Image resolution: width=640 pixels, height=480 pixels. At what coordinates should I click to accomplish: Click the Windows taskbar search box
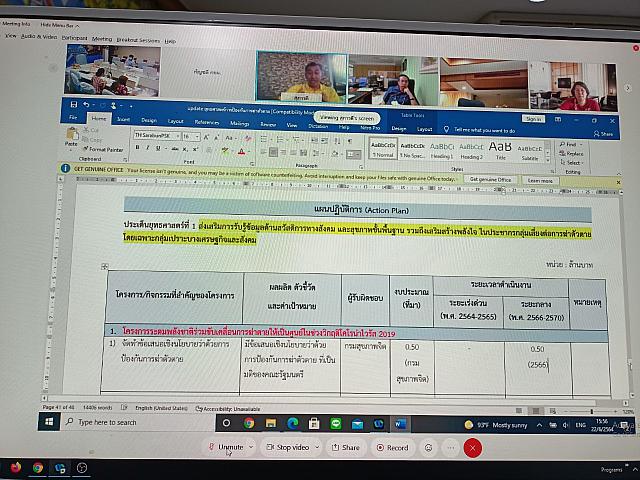110,422
